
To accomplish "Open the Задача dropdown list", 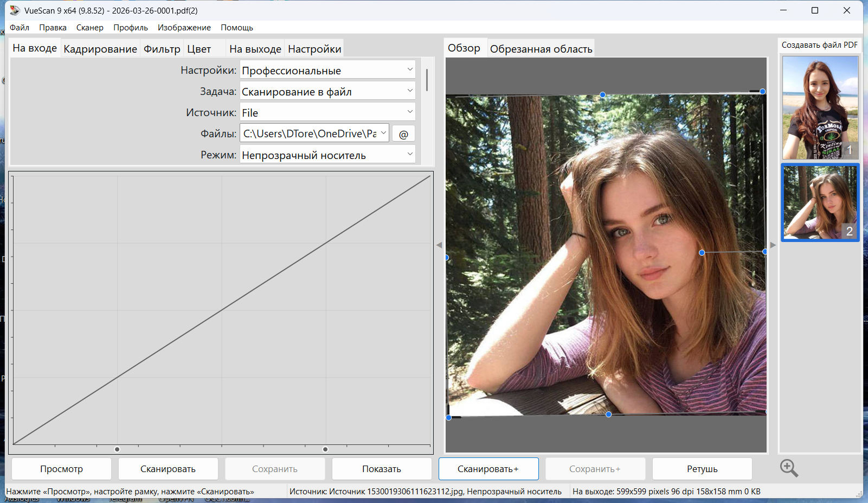I will click(x=327, y=92).
